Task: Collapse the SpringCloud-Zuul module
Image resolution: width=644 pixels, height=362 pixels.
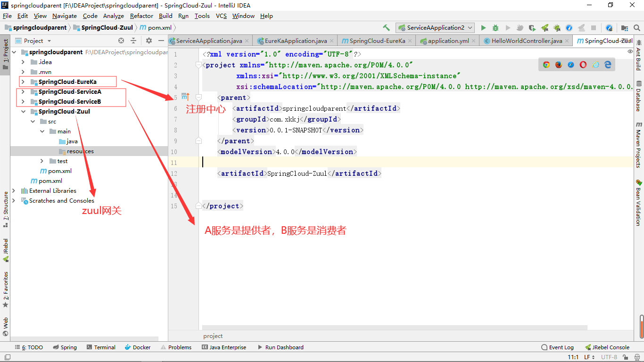Action: [x=23, y=112]
